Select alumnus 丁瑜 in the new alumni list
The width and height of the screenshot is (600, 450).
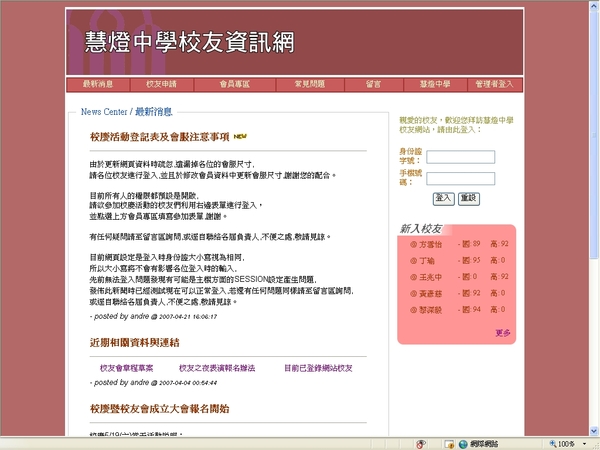tap(427, 261)
